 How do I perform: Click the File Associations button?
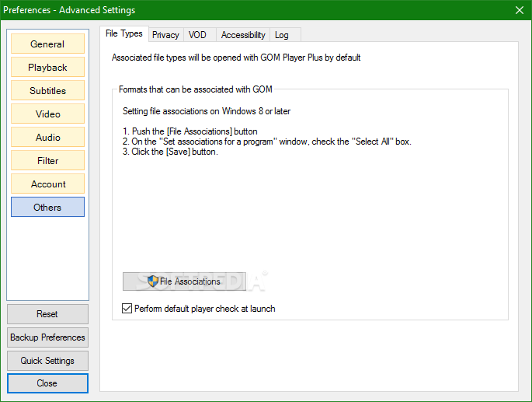point(184,281)
